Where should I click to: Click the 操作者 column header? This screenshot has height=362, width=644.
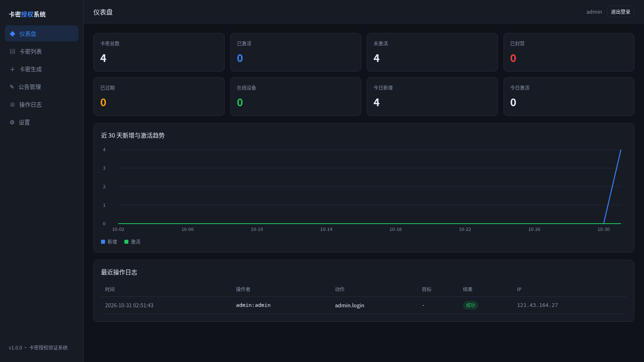tap(243, 289)
